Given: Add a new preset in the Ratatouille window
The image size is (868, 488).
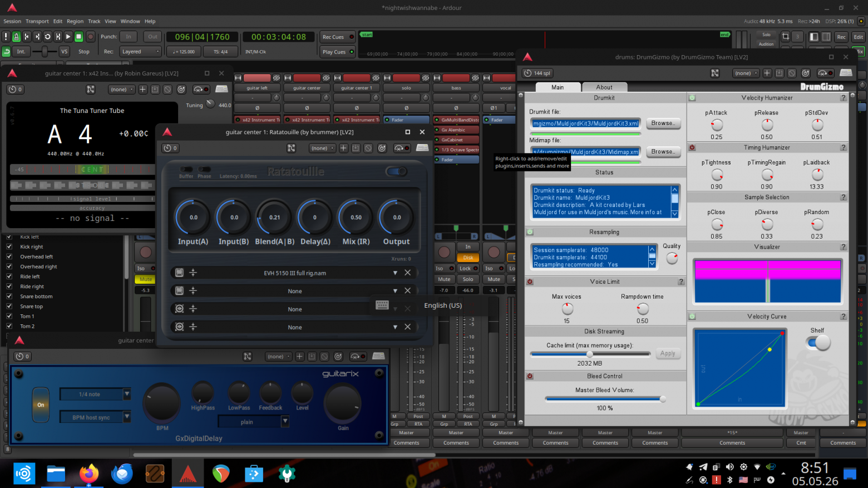Looking at the screenshot, I should tap(343, 148).
